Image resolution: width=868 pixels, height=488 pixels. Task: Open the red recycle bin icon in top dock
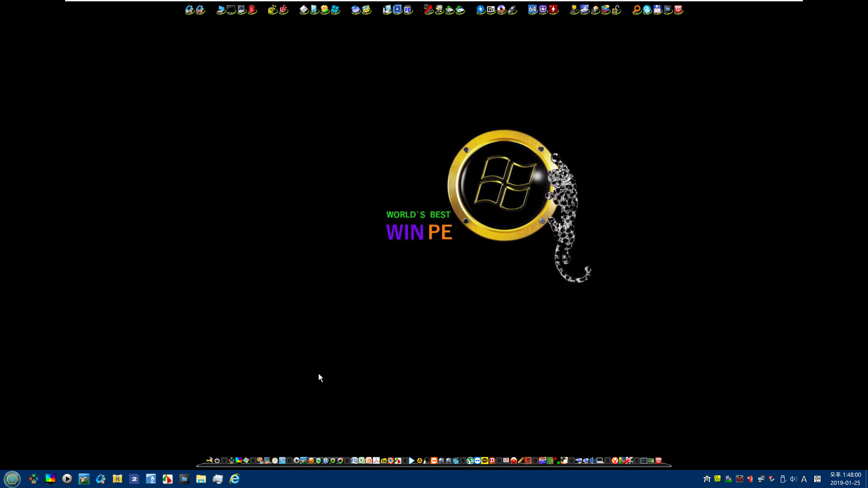[252, 9]
